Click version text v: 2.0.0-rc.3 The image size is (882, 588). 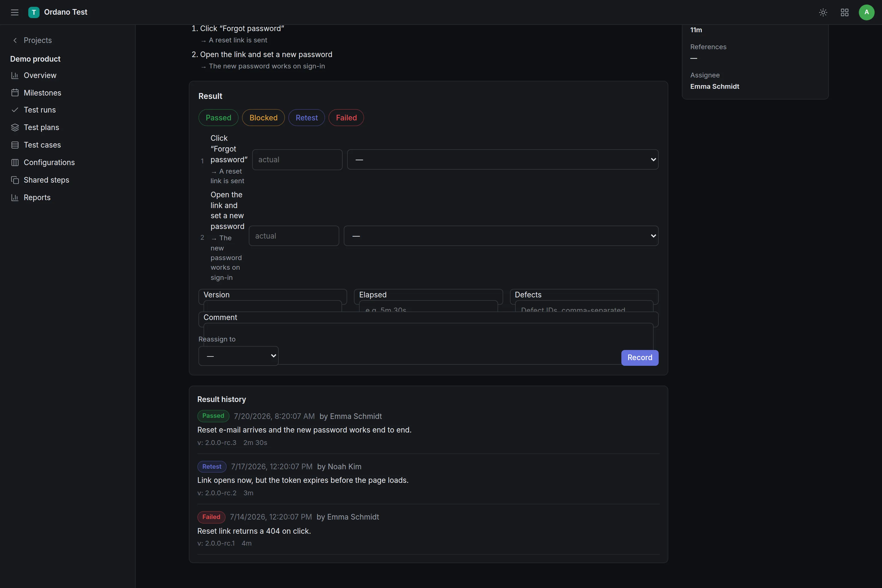(x=217, y=443)
